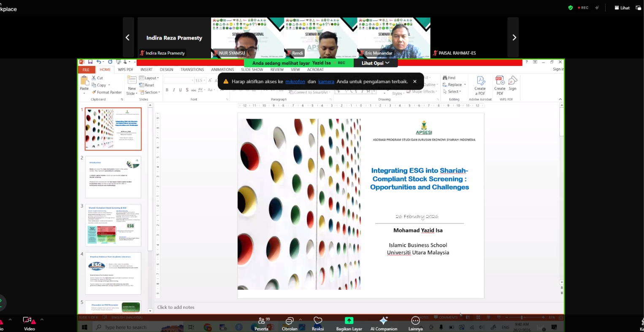Show previous participants with left arrow
This screenshot has height=332, width=644.
[128, 38]
